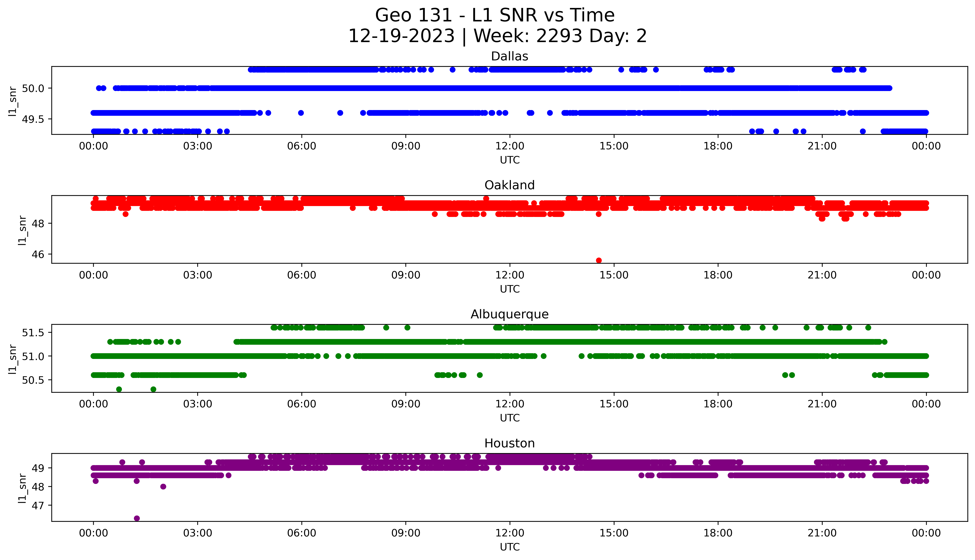This screenshot has width=975, height=560.
Task: Click the lowest purple outlier point in the Houston plot
Action: pos(137,518)
